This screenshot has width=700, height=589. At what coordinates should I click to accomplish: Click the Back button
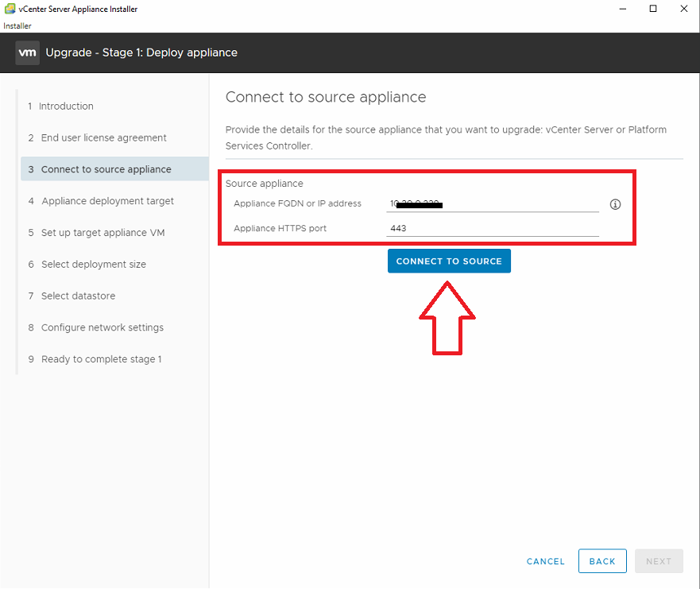[x=602, y=561]
